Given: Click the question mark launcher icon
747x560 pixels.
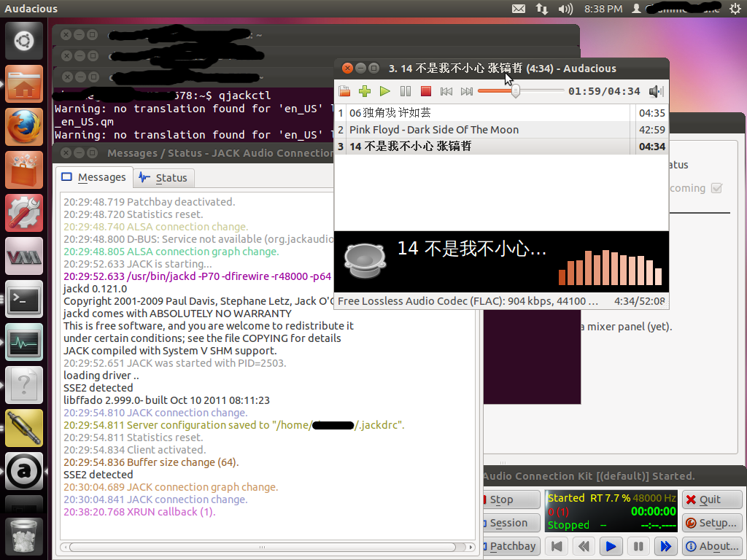Looking at the screenshot, I should pyautogui.click(x=24, y=385).
